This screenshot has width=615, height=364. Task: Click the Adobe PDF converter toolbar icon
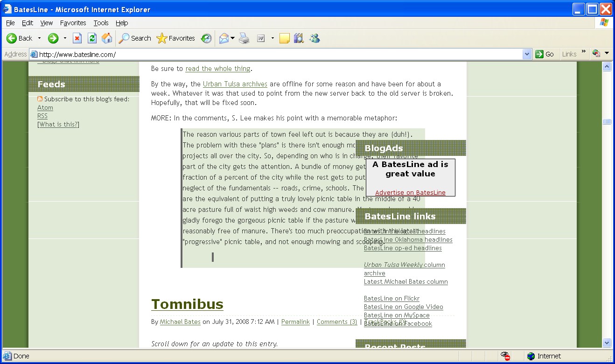(x=596, y=54)
